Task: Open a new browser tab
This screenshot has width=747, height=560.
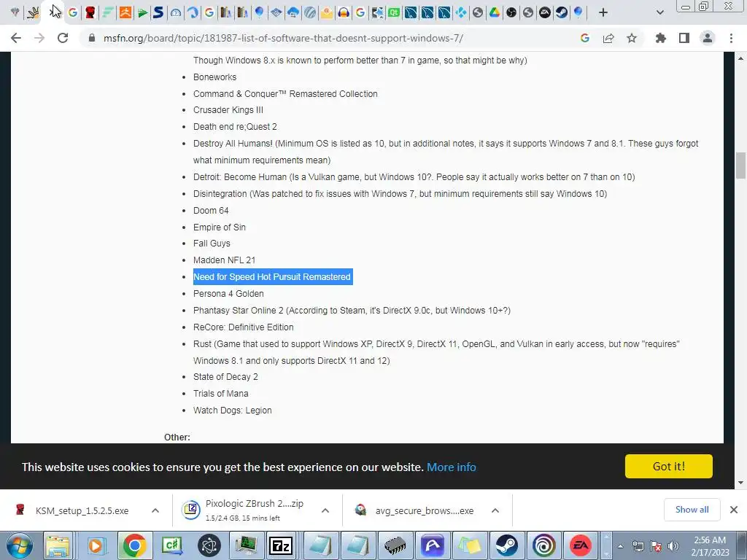Action: (x=603, y=12)
